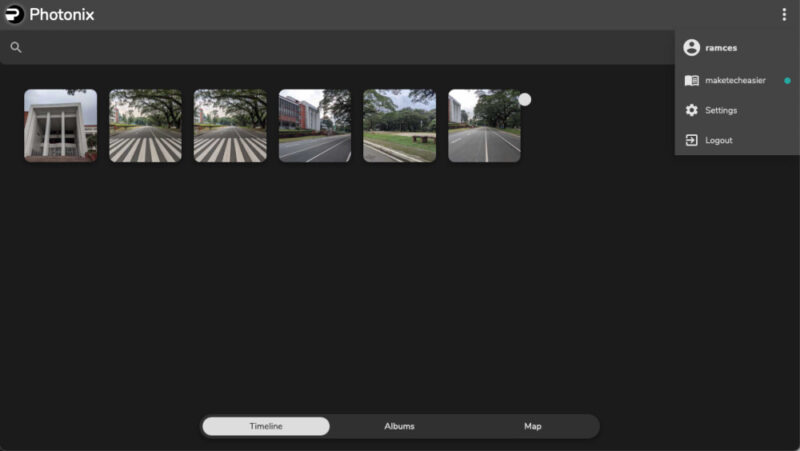The width and height of the screenshot is (800, 451).
Task: Switch to the Map tab
Action: (533, 427)
